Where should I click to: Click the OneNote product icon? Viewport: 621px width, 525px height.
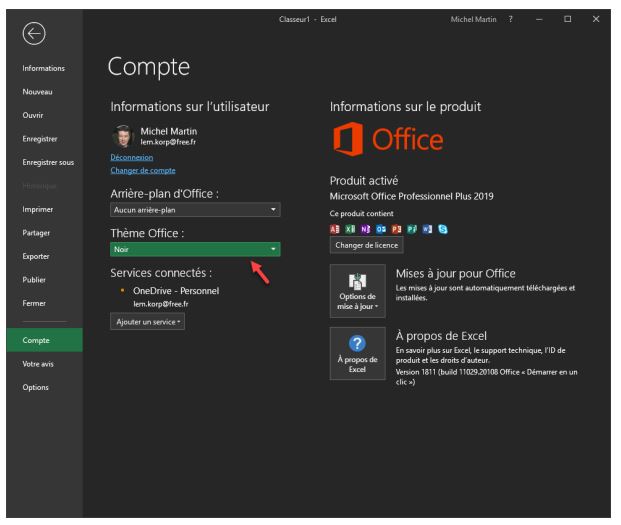(367, 228)
